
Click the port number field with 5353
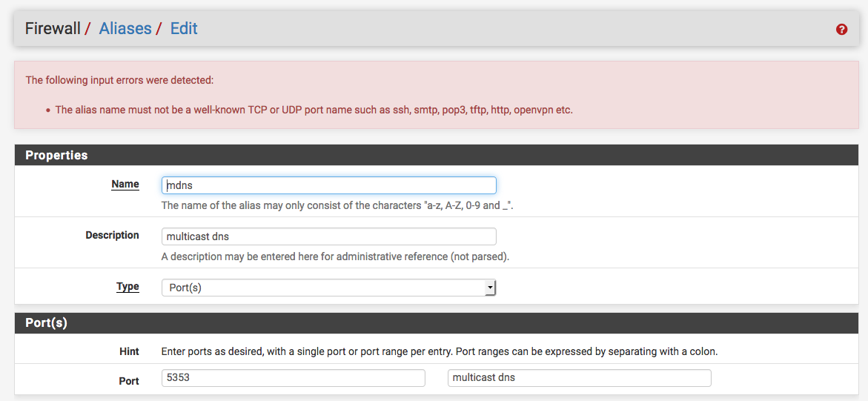(294, 378)
